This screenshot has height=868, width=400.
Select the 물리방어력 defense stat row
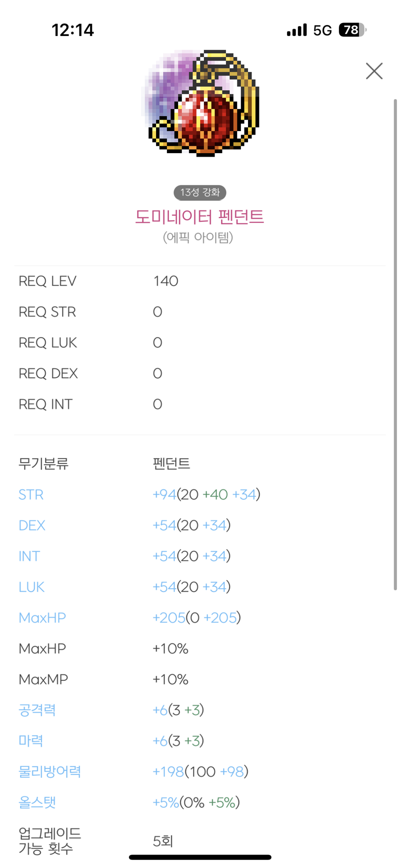tap(200, 771)
